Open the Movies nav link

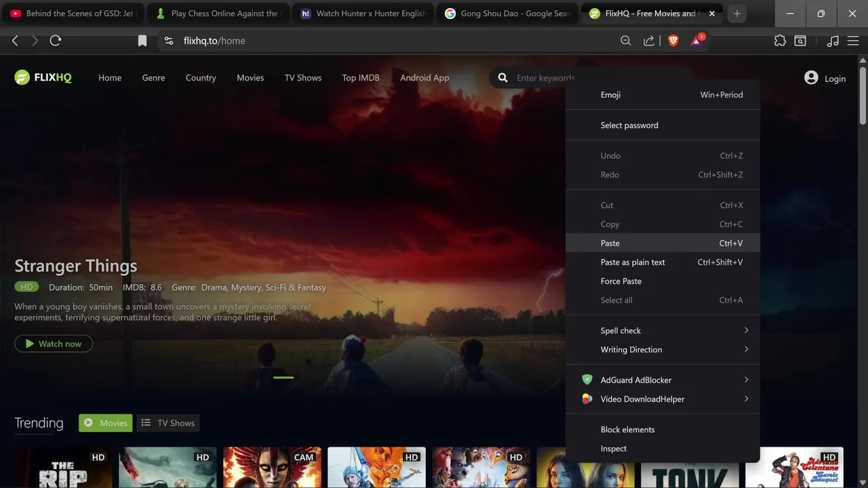(250, 78)
